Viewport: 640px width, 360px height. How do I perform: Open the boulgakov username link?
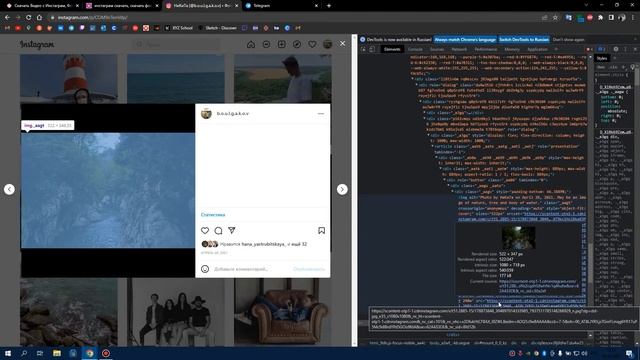pyautogui.click(x=233, y=113)
